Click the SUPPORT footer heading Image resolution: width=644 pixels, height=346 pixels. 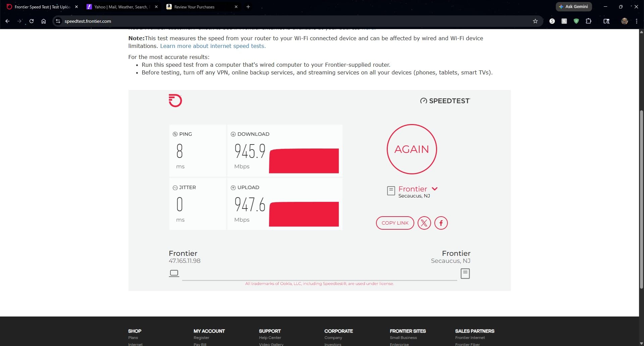click(270, 331)
